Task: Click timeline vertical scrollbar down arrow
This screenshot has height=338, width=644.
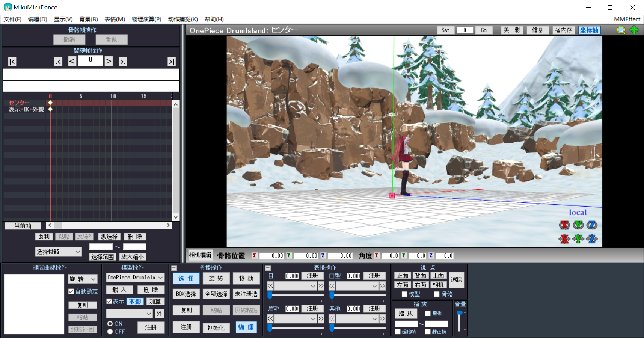Action: pyautogui.click(x=175, y=217)
